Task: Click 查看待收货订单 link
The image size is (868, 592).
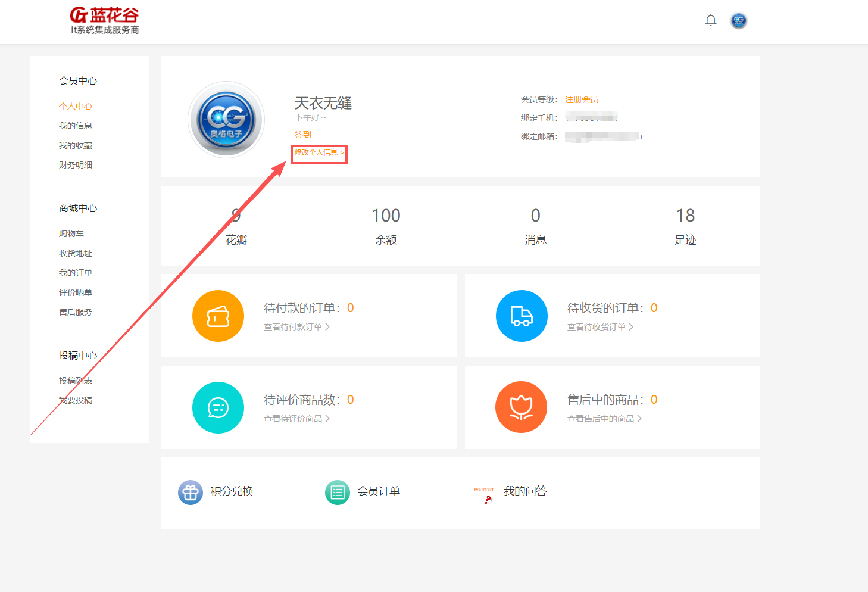Action: (597, 326)
